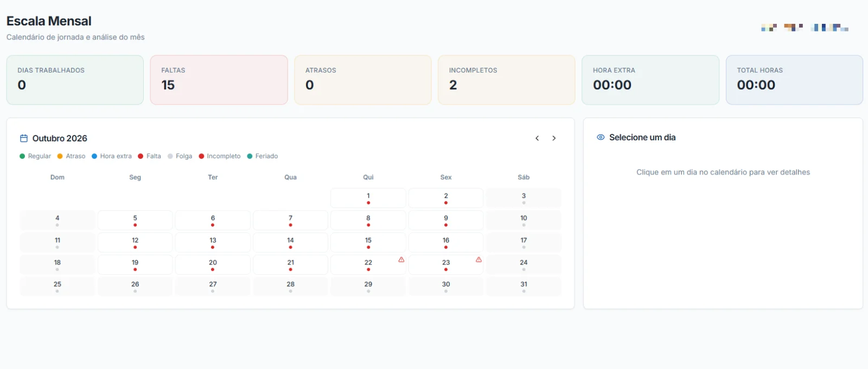Image resolution: width=868 pixels, height=369 pixels.
Task: Select day 1 in the calendar
Action: [x=368, y=198]
